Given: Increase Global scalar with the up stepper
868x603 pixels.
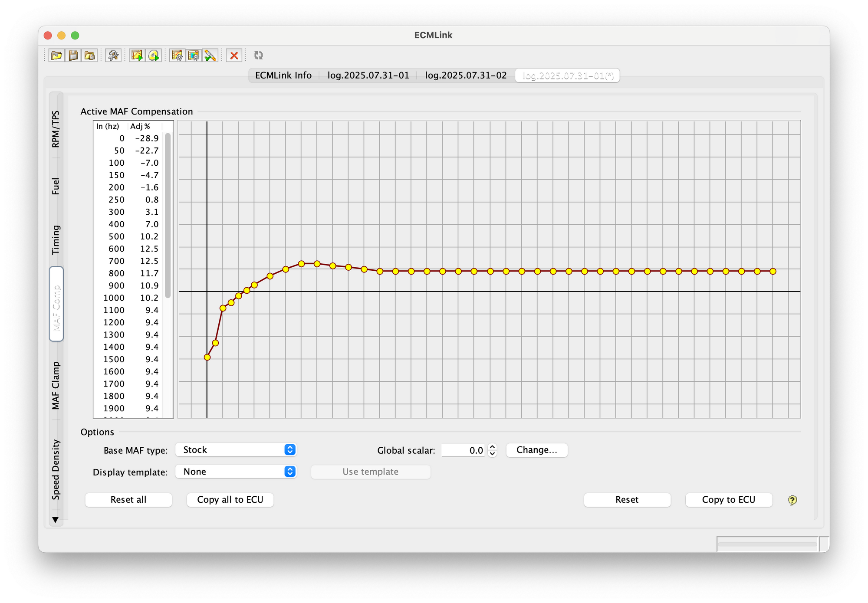Looking at the screenshot, I should pos(492,446).
